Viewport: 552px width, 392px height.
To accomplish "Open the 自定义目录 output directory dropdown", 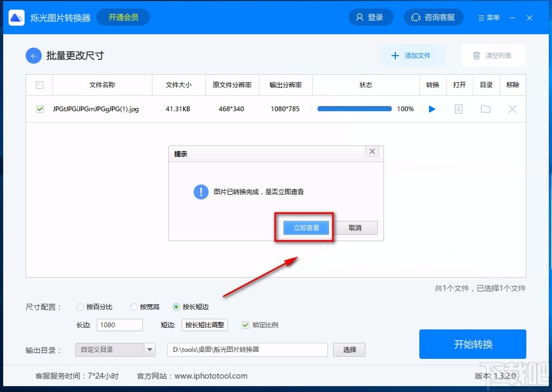I will 115,350.
